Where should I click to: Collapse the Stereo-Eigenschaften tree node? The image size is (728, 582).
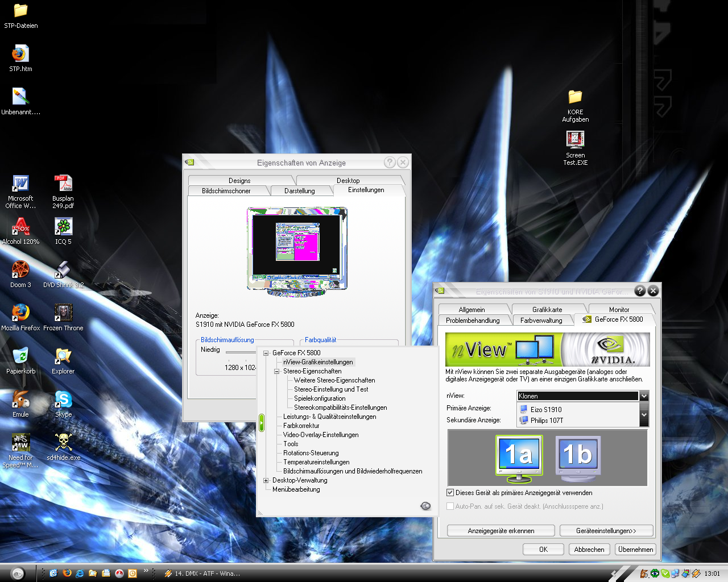(276, 371)
